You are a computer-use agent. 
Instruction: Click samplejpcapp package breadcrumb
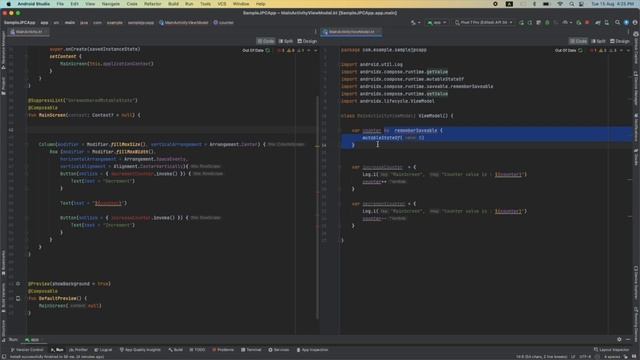click(x=141, y=22)
